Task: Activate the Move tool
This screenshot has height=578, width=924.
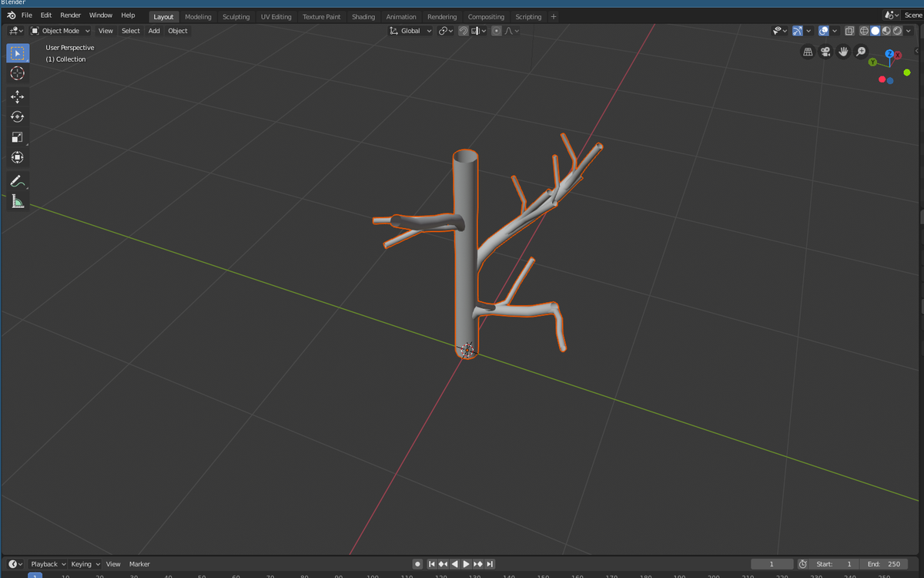Action: (x=17, y=97)
